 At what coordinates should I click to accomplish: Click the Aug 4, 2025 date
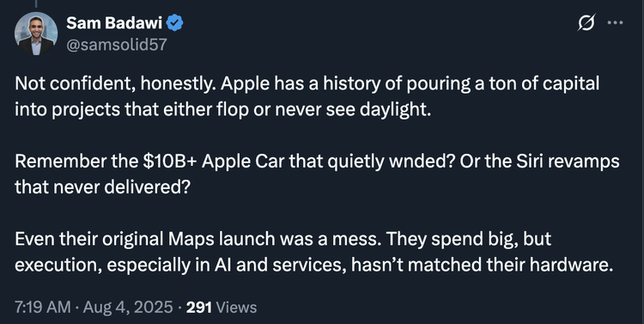point(128,307)
